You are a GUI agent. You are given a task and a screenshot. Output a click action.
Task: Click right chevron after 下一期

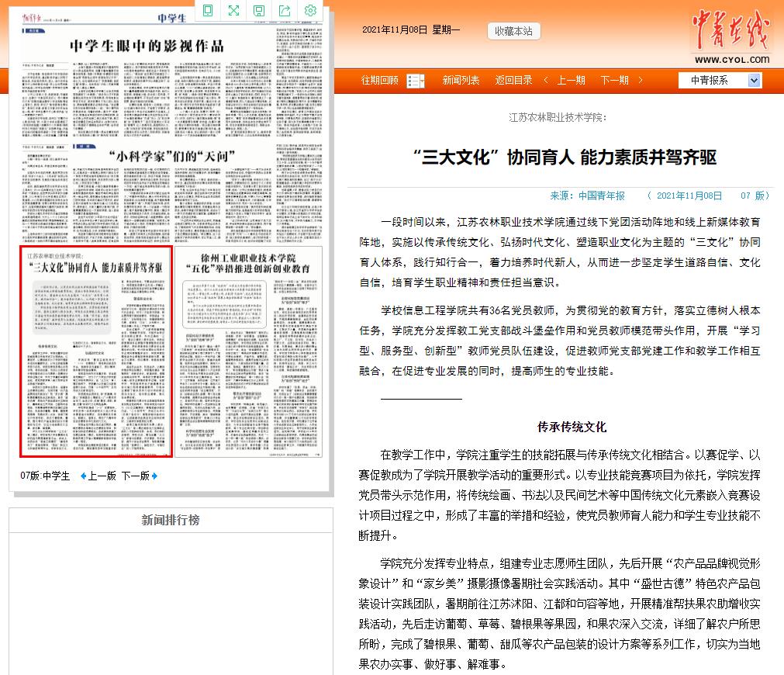pos(641,81)
